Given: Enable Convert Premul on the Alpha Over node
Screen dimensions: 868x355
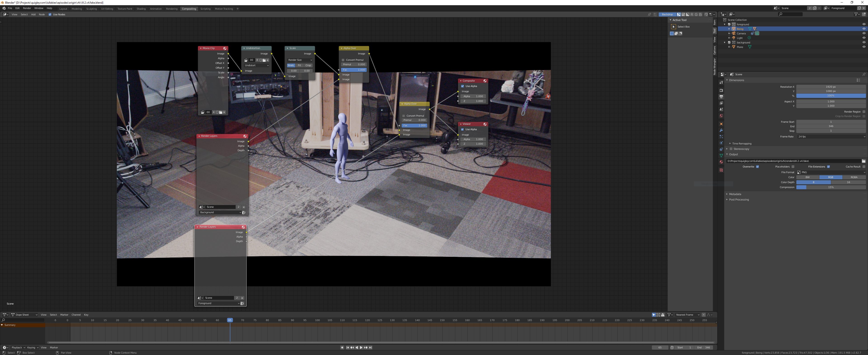Looking at the screenshot, I should point(343,60).
